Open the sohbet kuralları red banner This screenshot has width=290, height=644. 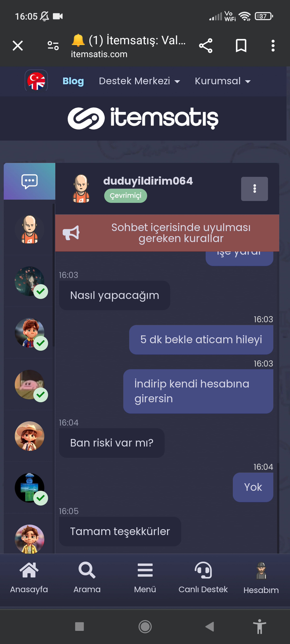tap(167, 233)
